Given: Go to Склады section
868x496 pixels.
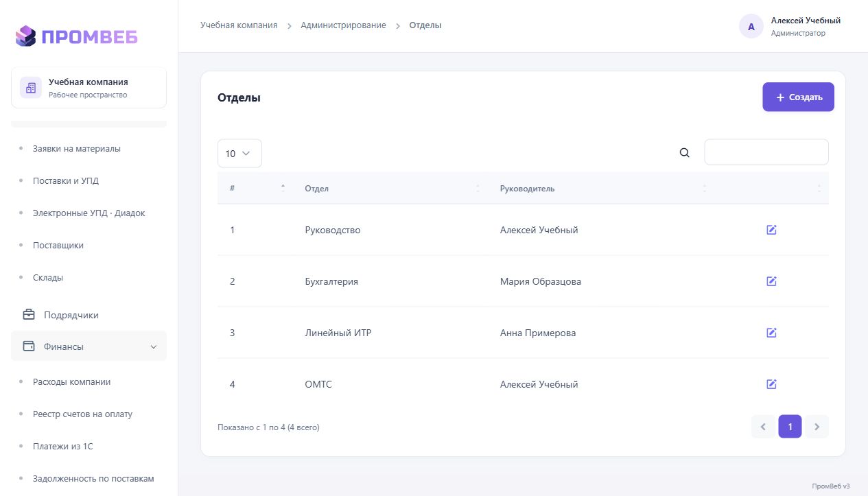Looking at the screenshot, I should coord(48,277).
